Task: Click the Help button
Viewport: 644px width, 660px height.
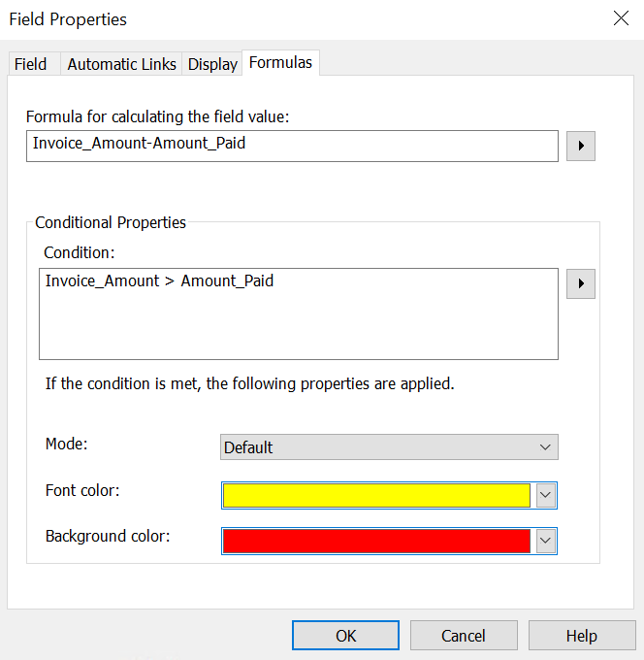Action: 581,636
